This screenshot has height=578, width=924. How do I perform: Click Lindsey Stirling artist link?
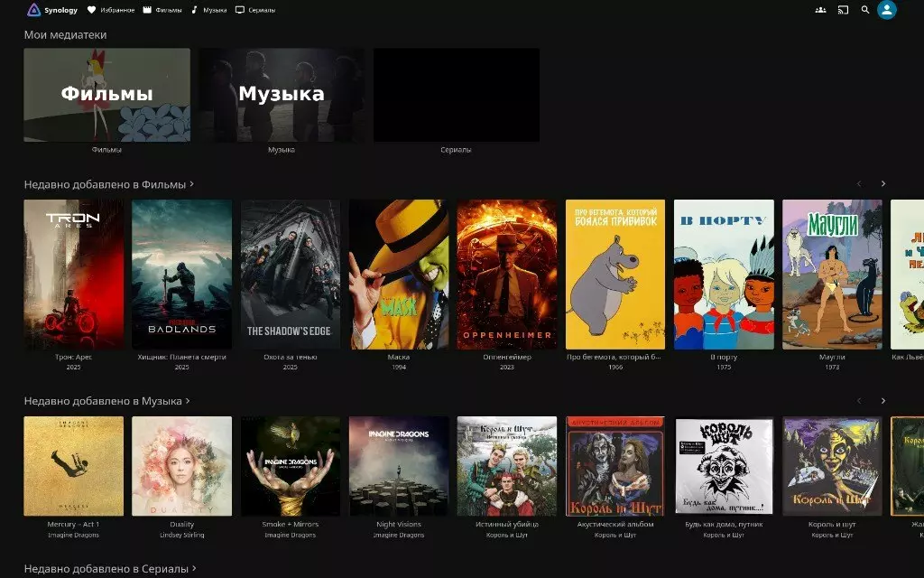coord(181,535)
